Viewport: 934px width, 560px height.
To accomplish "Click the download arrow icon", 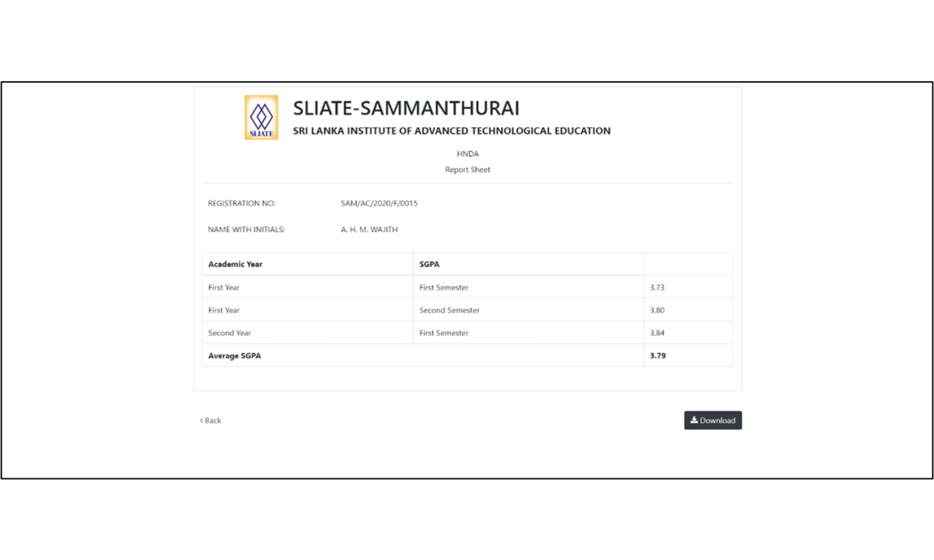I will click(x=693, y=420).
